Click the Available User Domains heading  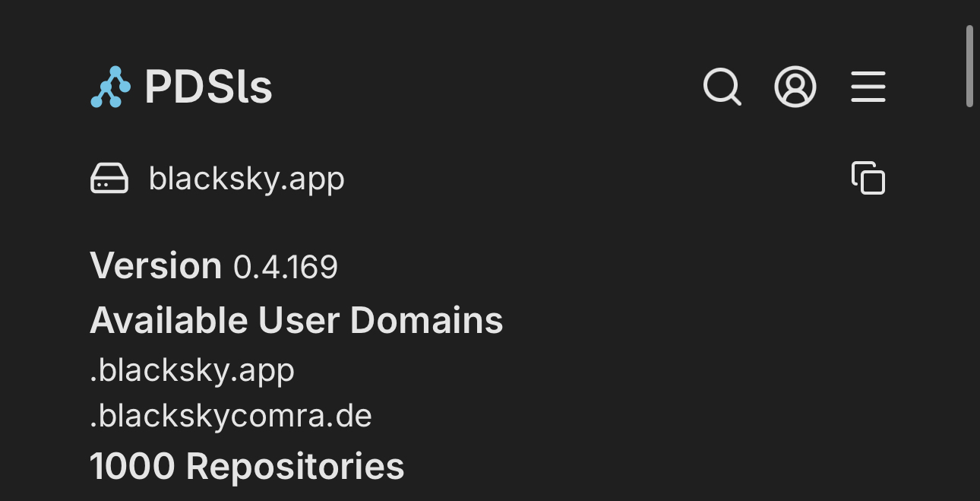[x=296, y=320]
